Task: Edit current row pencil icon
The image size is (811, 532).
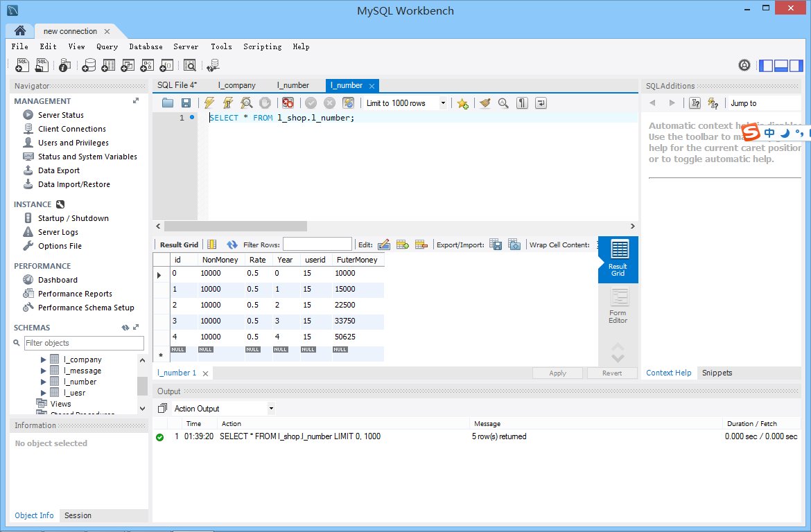Action: click(x=384, y=245)
